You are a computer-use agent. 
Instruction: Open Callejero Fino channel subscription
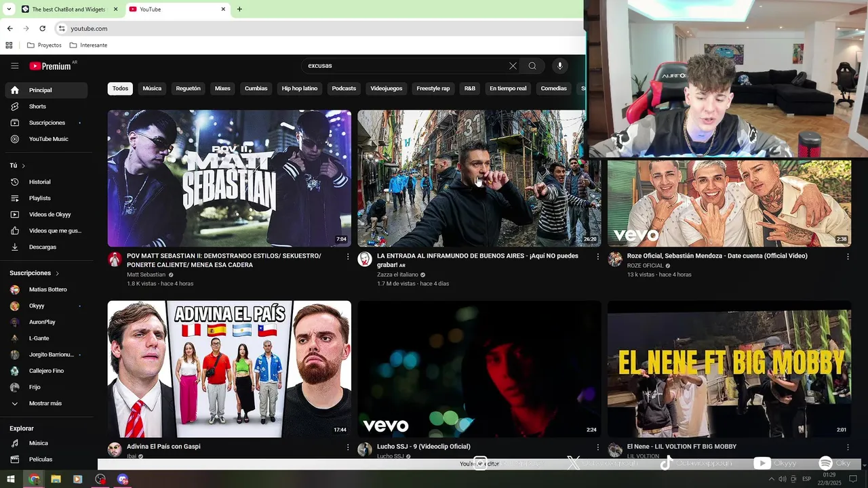(x=46, y=371)
